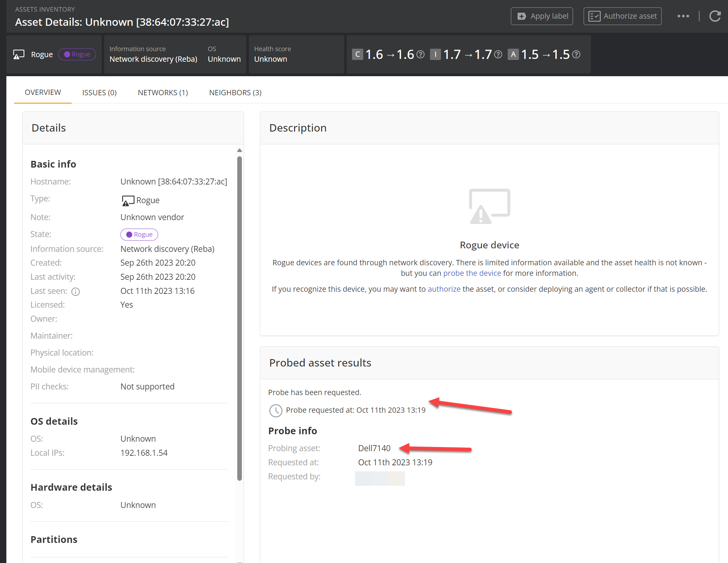
Task: Click the purple Rogue state badge in header
Action: [x=77, y=55]
